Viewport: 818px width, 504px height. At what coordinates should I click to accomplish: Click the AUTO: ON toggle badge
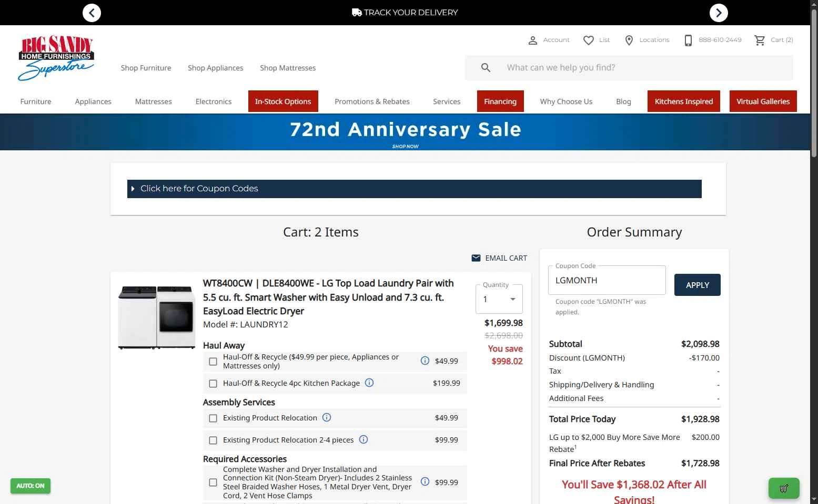[x=31, y=486]
